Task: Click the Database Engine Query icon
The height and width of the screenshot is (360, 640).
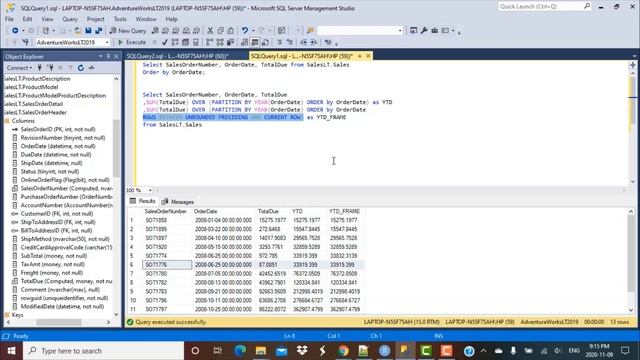Action: click(155, 31)
